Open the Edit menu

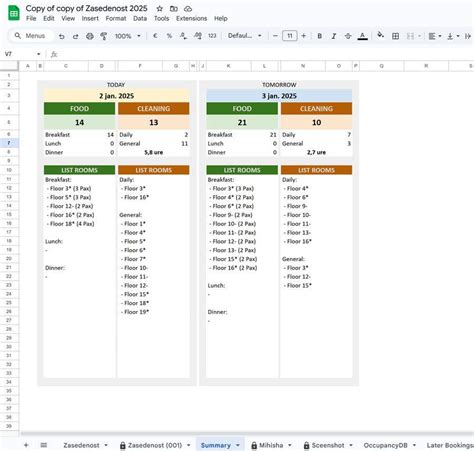point(49,18)
